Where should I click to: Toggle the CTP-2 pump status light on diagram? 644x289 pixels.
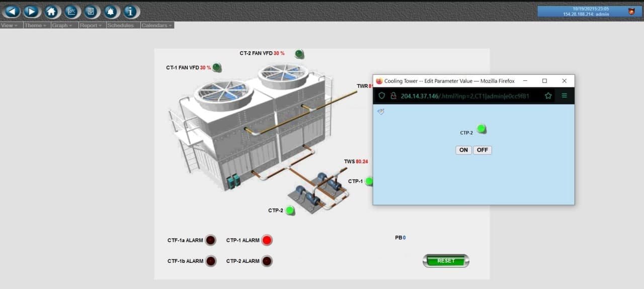290,211
